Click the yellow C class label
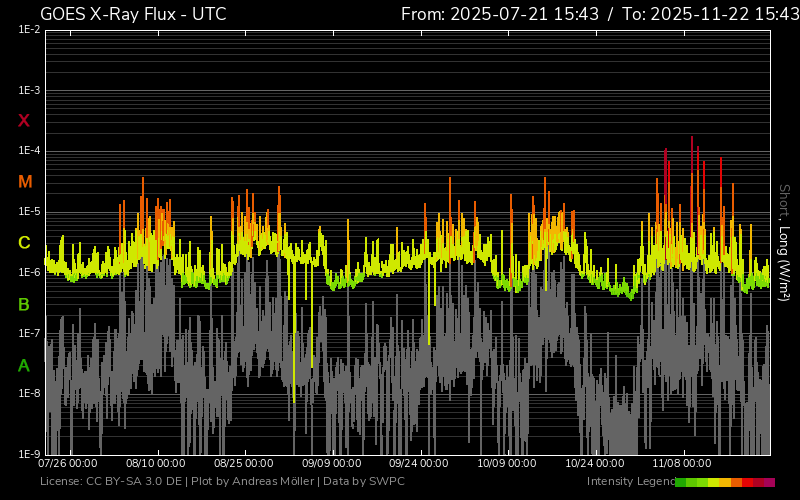Viewport: 800px width, 500px height. [x=24, y=243]
